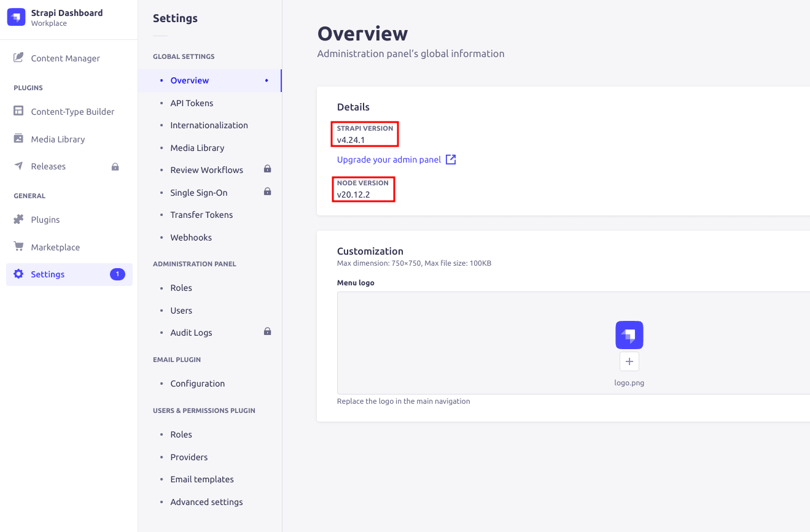Click the Releases paper plane icon
Image resolution: width=810 pixels, height=532 pixels.
pyautogui.click(x=18, y=166)
